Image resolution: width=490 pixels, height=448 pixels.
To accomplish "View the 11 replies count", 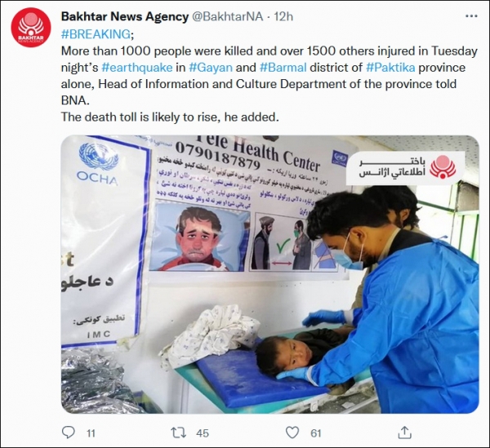I will pos(91,433).
